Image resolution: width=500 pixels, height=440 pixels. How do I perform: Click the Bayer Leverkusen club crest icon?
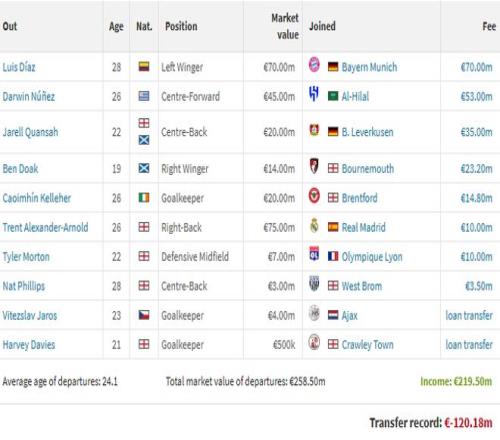point(314,130)
